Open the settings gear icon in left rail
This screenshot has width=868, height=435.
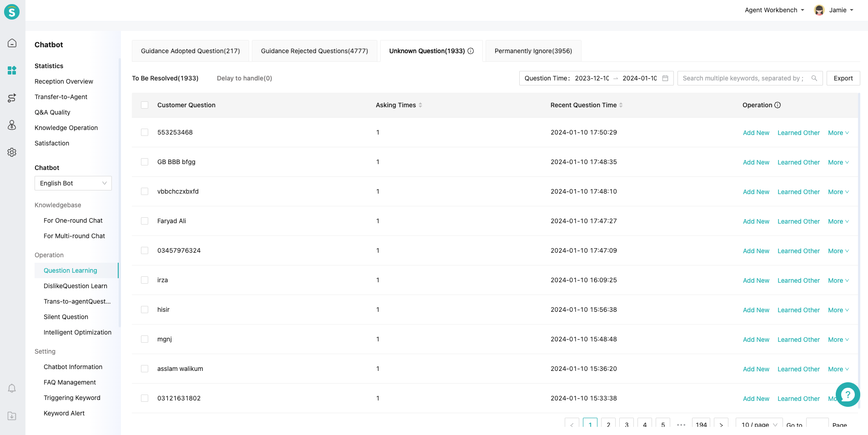coord(12,152)
